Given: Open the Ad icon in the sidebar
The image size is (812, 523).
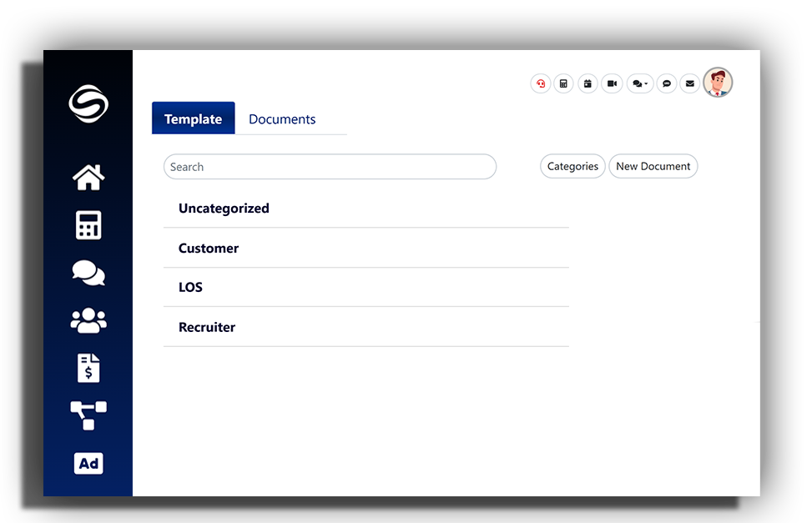Looking at the screenshot, I should pos(88,464).
